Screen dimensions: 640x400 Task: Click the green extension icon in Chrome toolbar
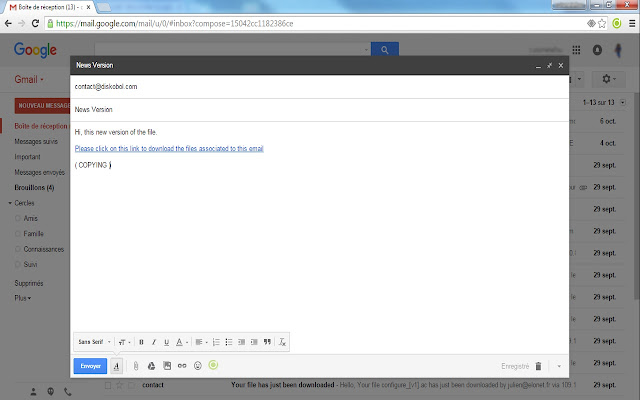pos(617,24)
